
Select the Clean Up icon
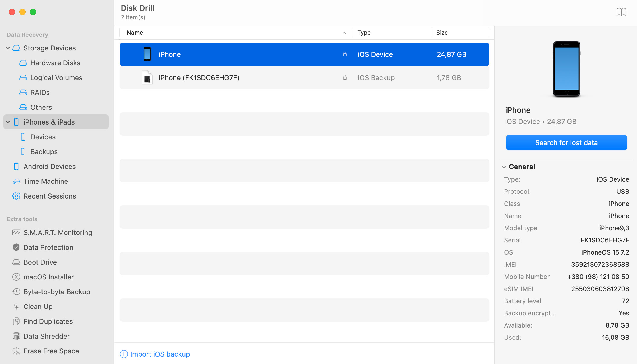16,306
